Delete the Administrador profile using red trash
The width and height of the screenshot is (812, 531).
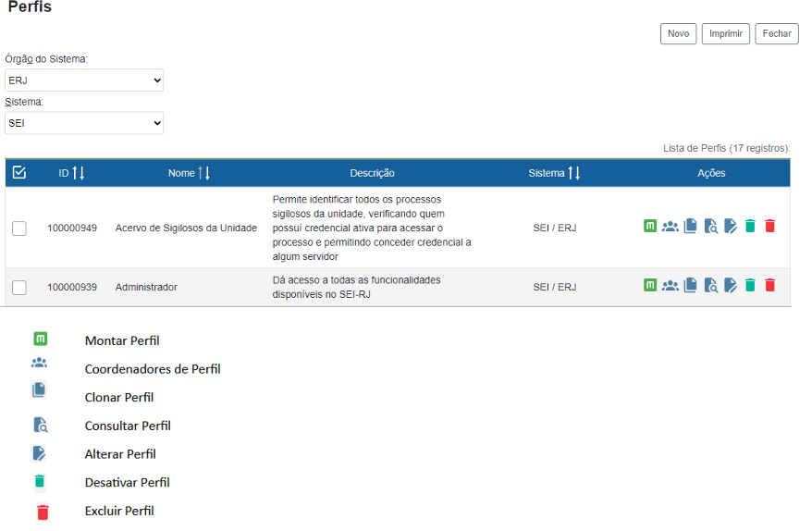[770, 285]
